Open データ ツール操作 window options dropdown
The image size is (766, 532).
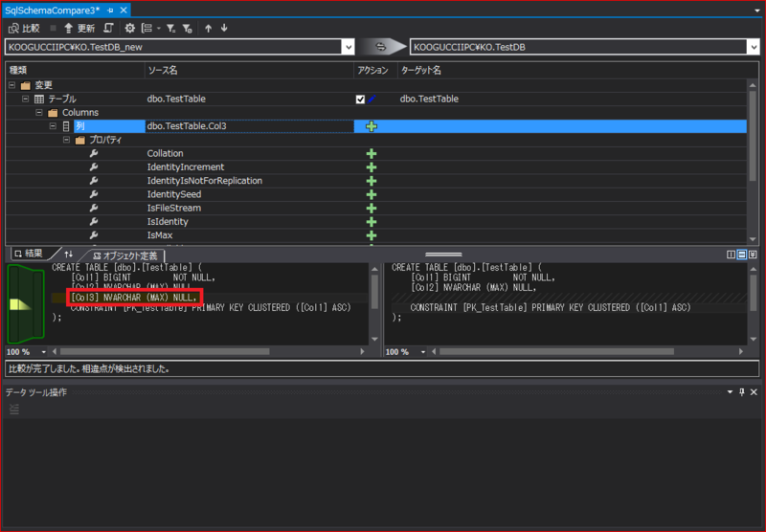pyautogui.click(x=730, y=392)
